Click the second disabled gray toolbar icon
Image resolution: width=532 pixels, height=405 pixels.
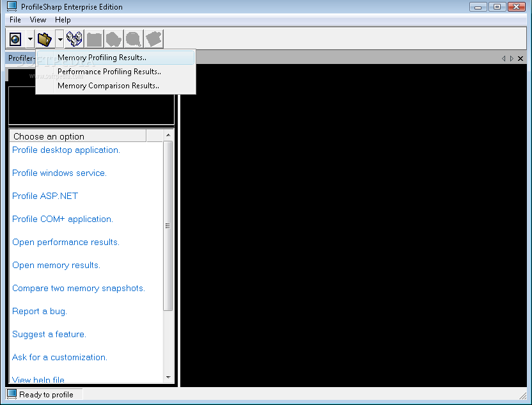pyautogui.click(x=114, y=39)
